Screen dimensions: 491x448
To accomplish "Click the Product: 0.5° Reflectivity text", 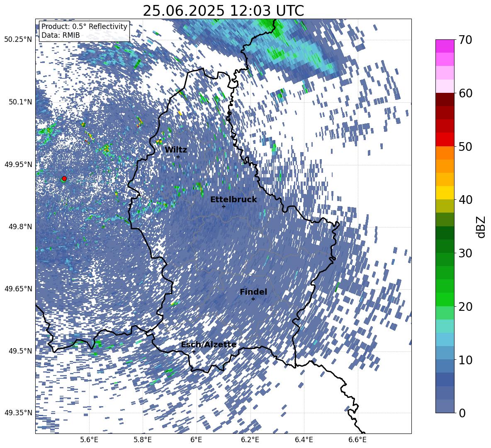I will pos(84,26).
